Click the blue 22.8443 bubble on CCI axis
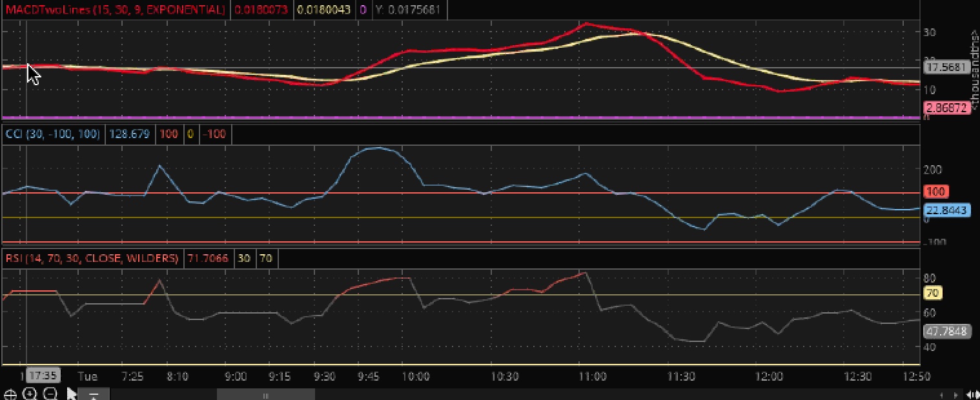This screenshot has width=980, height=400. [x=947, y=210]
